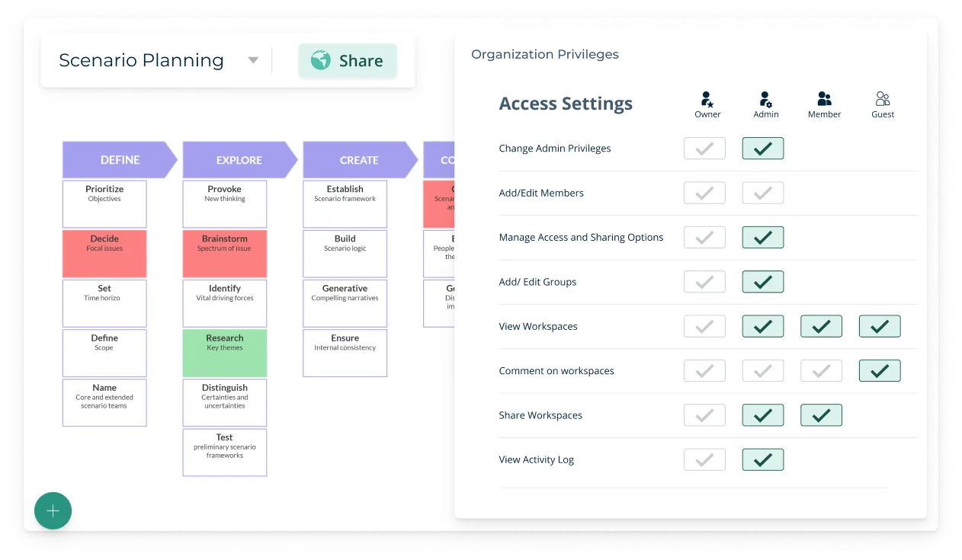Toggle Guest checkbox for Comment on workspaces
This screenshot has width=962, height=560.
(x=880, y=371)
